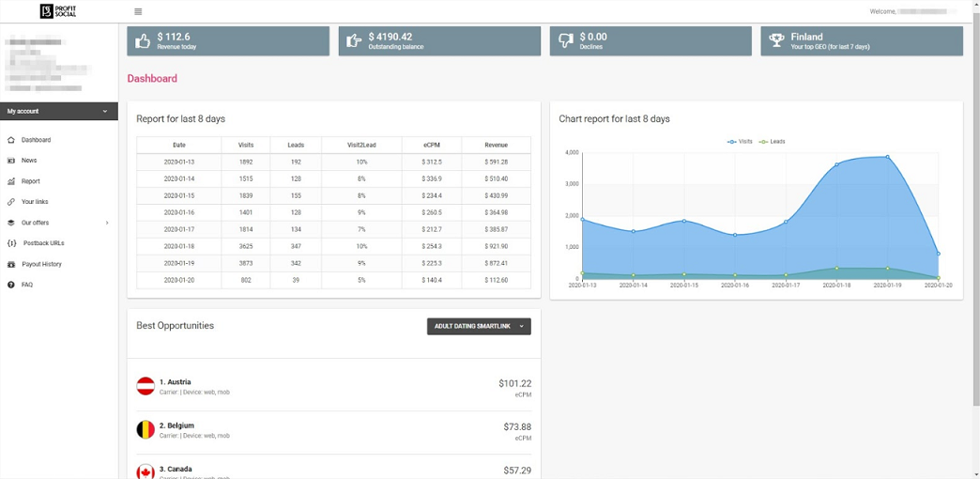The image size is (980, 479).
Task: Click the 347 leads cell
Action: pyautogui.click(x=296, y=246)
